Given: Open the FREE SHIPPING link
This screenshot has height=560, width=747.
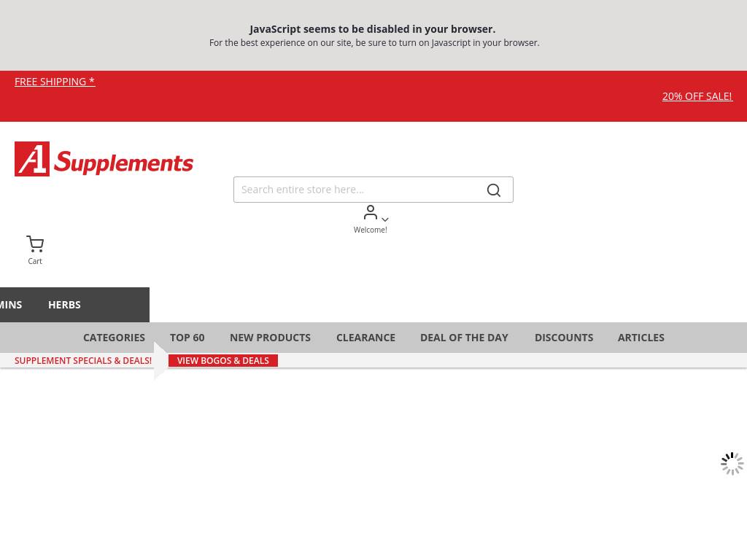Looking at the screenshot, I should coord(55,82).
